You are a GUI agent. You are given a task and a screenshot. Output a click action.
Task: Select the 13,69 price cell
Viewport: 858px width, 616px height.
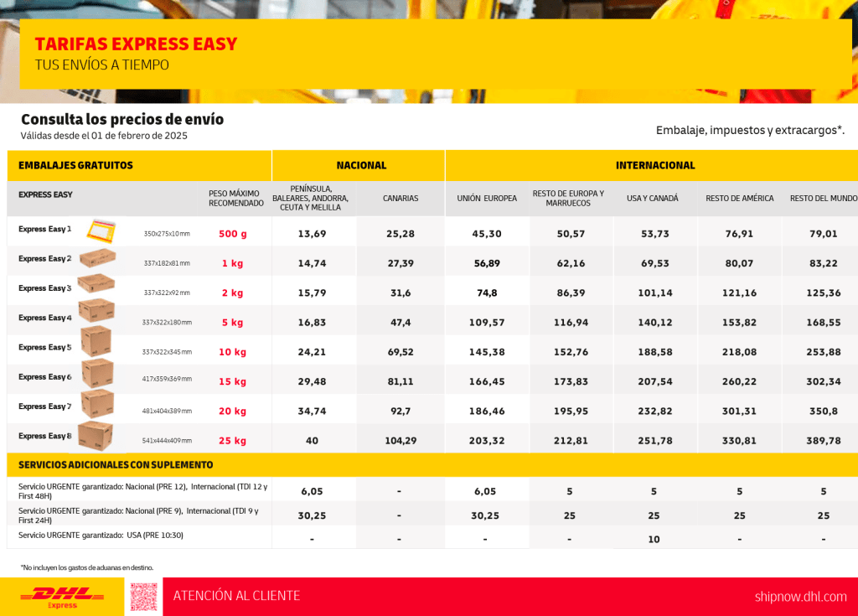tap(312, 234)
